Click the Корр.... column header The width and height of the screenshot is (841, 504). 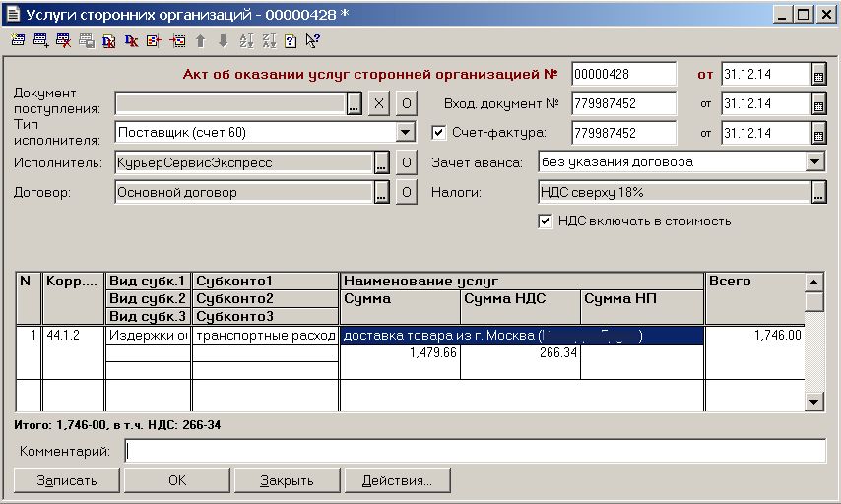click(x=73, y=298)
